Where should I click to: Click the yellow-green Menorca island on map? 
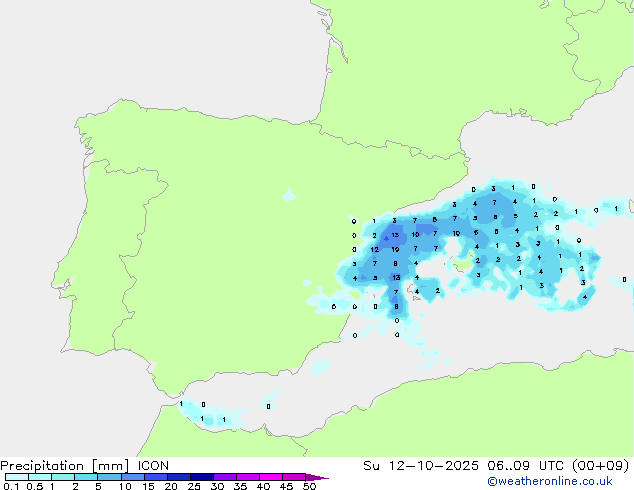463,262
